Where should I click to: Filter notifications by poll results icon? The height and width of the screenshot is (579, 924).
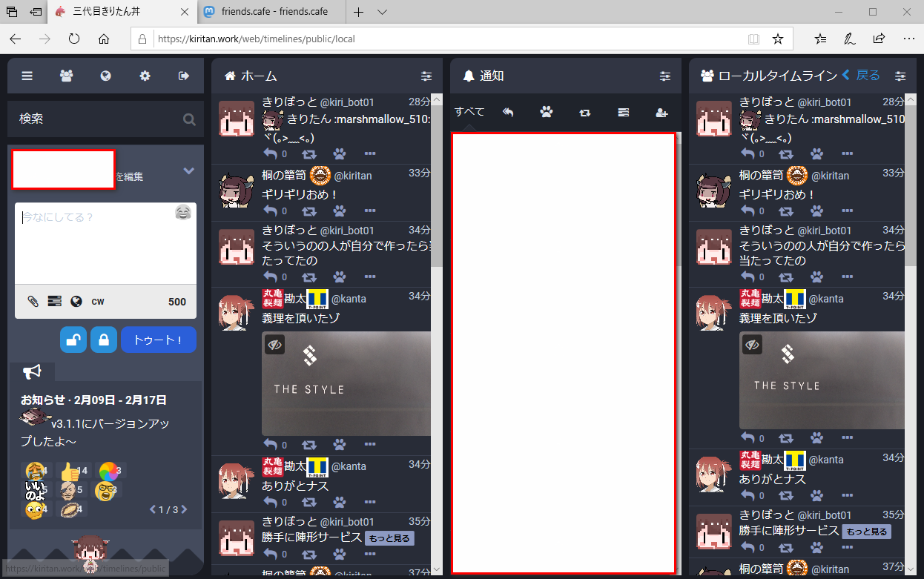[624, 113]
